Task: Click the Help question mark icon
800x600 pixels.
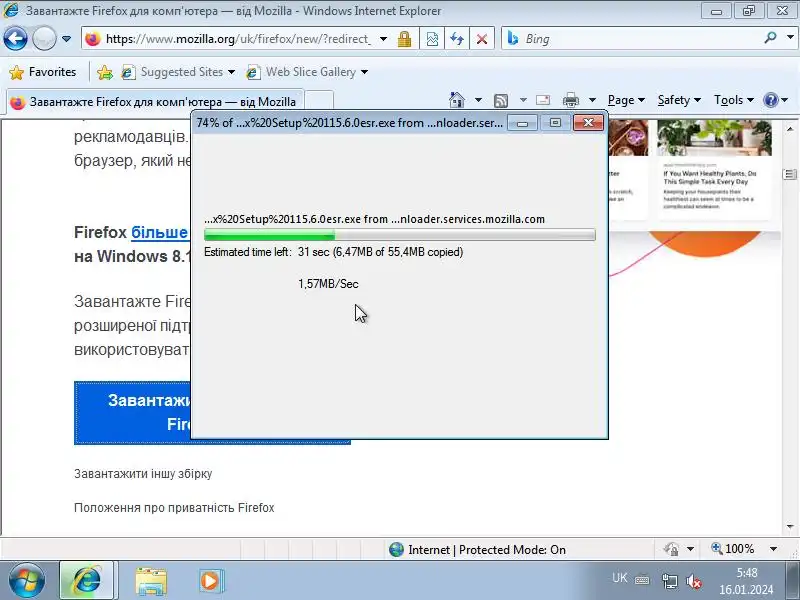Action: coord(770,100)
